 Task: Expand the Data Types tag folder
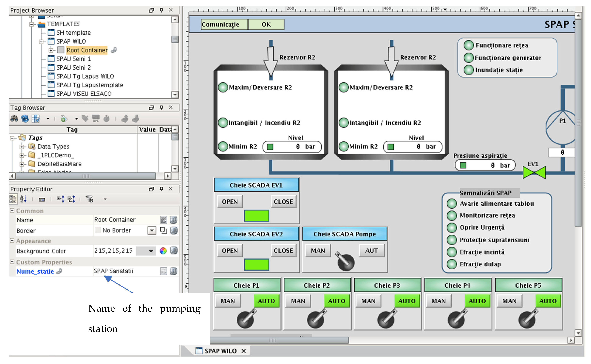(22, 147)
